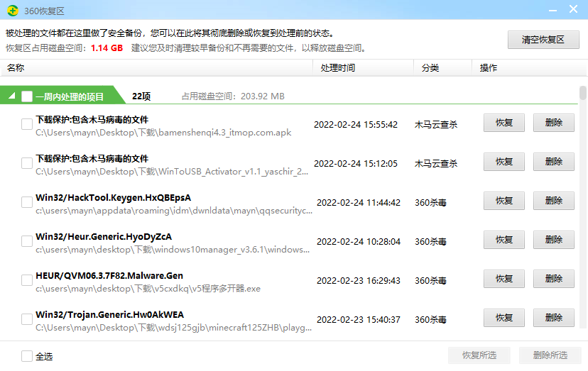Click the vertical scrollbar thumb
The image size is (588, 371).
(582, 93)
